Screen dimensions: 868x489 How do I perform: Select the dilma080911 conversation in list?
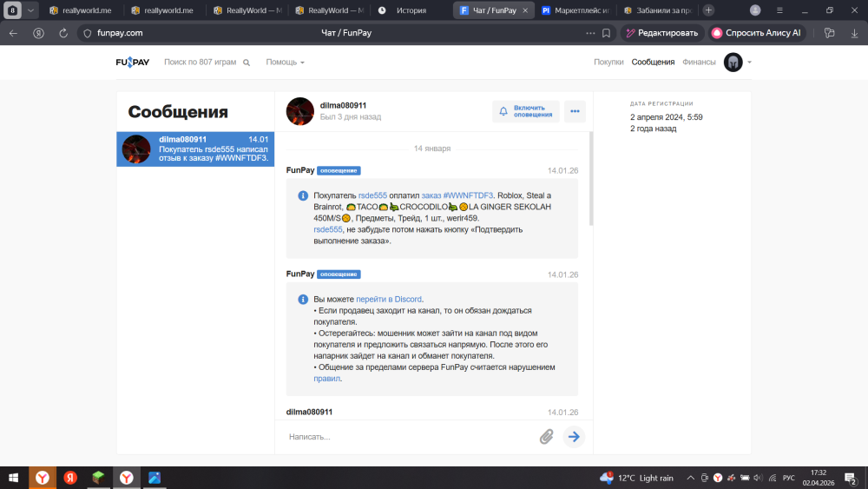[x=195, y=149]
